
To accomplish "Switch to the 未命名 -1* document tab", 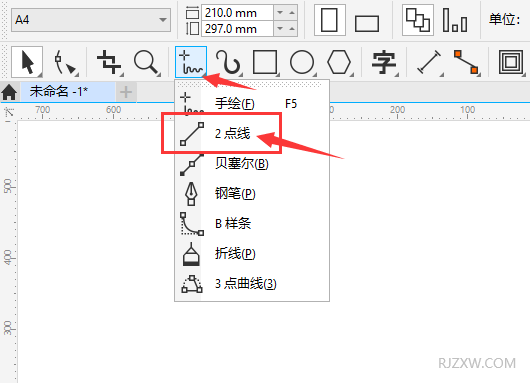I will pos(58,92).
